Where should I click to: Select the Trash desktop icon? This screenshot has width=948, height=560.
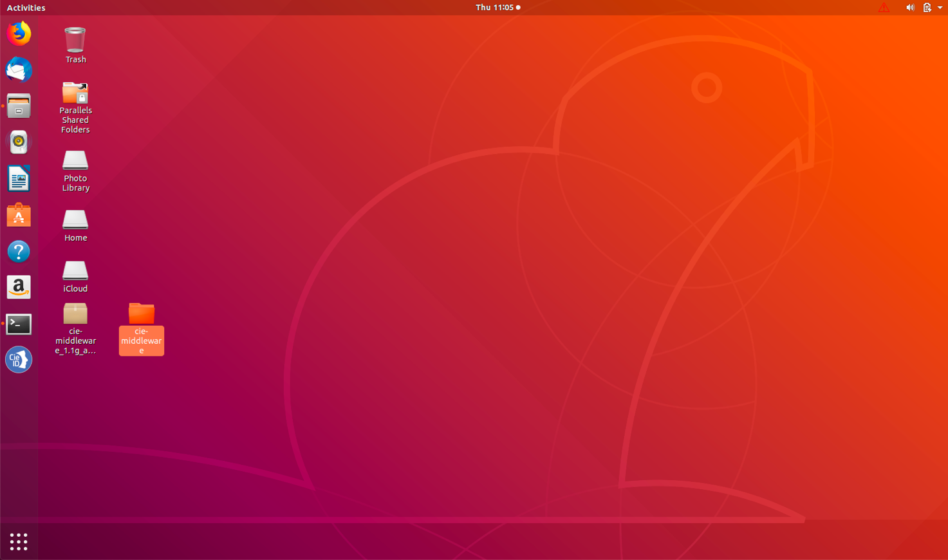click(x=75, y=40)
